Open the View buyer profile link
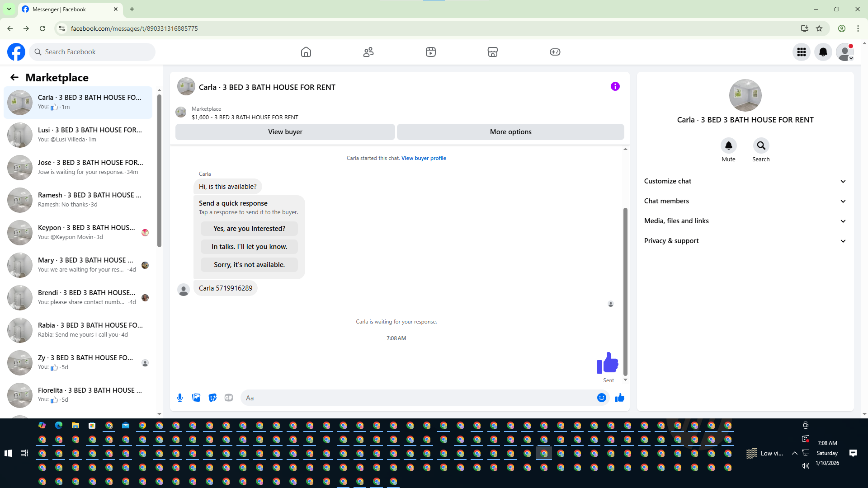This screenshot has width=868, height=488. pyautogui.click(x=423, y=158)
